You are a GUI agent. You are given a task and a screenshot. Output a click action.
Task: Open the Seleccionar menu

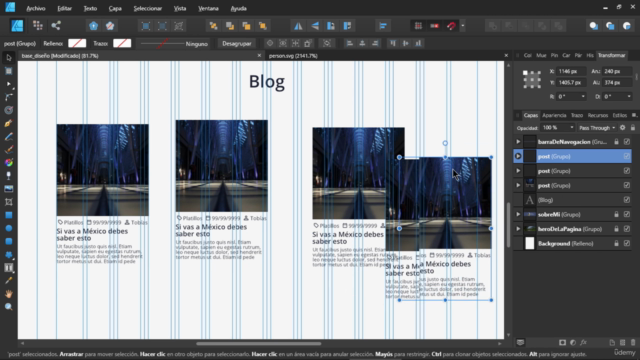coord(148,8)
